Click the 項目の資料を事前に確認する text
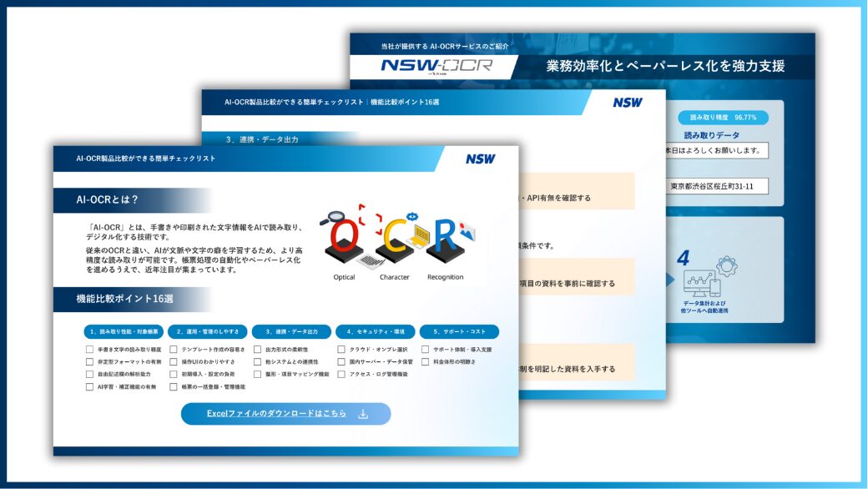The height and width of the screenshot is (489, 868). tap(567, 284)
